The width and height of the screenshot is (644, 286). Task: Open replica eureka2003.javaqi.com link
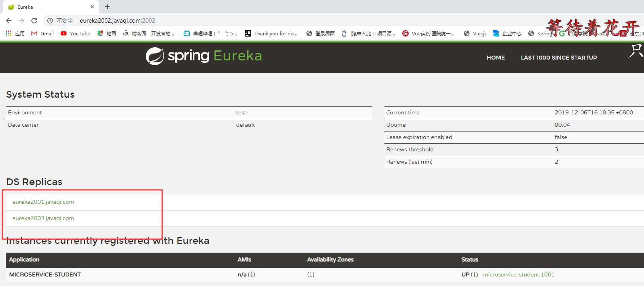(x=43, y=218)
